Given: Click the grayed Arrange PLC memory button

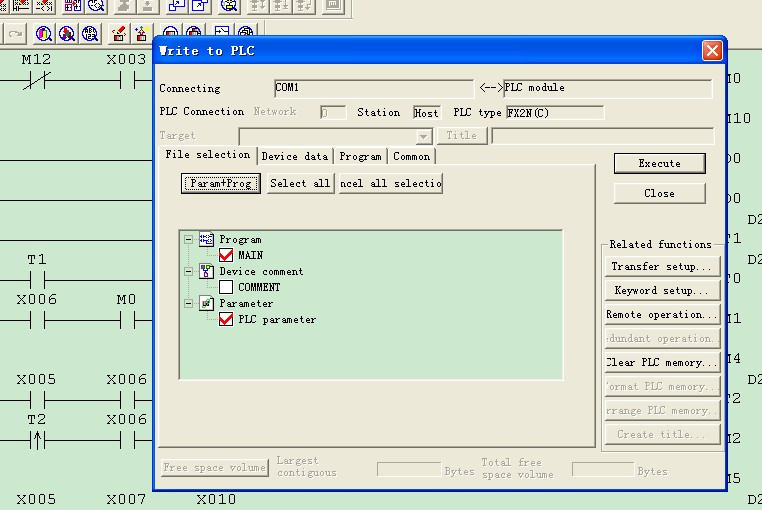Looking at the screenshot, I should click(662, 411).
